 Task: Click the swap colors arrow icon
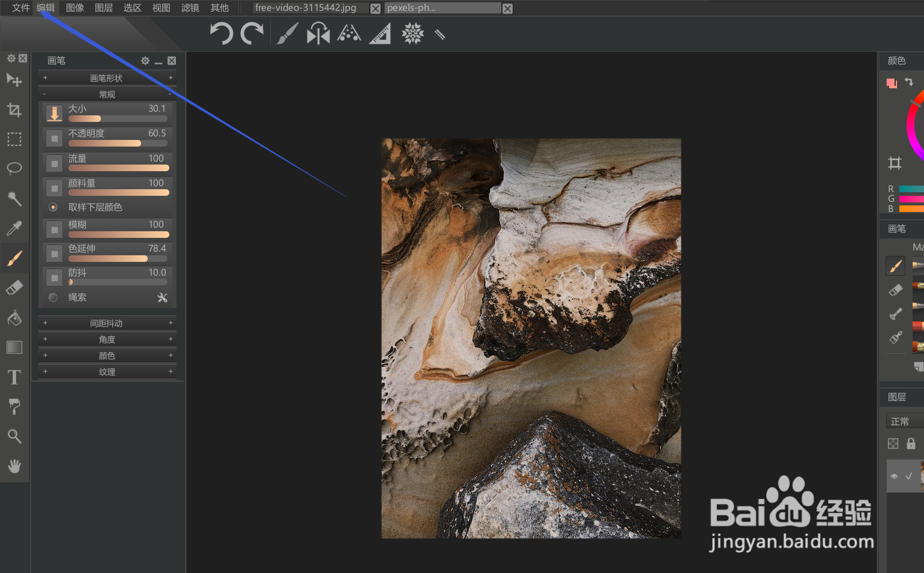coord(909,82)
